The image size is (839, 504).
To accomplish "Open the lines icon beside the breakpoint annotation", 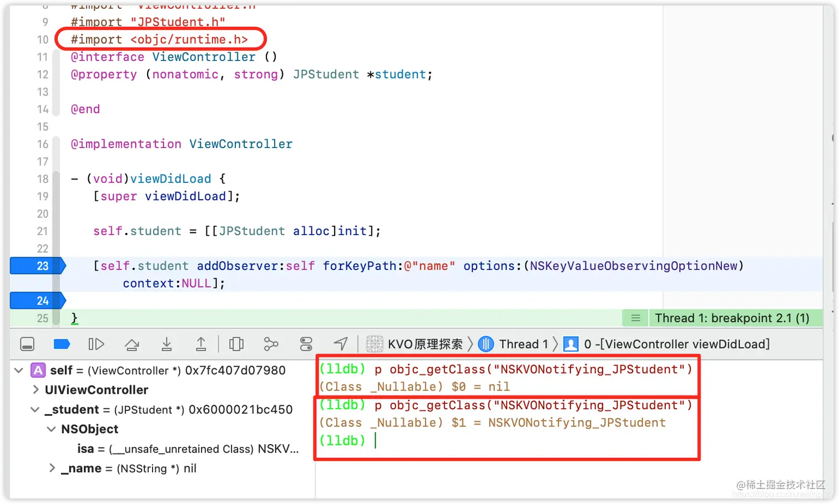I will pos(636,318).
